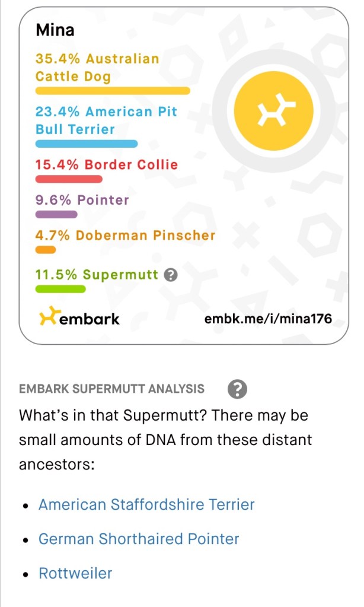The height and width of the screenshot is (607, 364).
Task: Select the 15.4% Border Collie label
Action: (107, 164)
